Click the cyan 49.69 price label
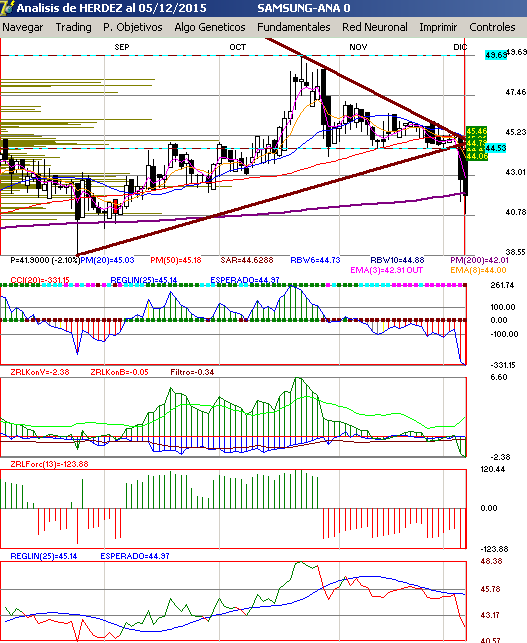The image size is (527, 643). click(495, 55)
